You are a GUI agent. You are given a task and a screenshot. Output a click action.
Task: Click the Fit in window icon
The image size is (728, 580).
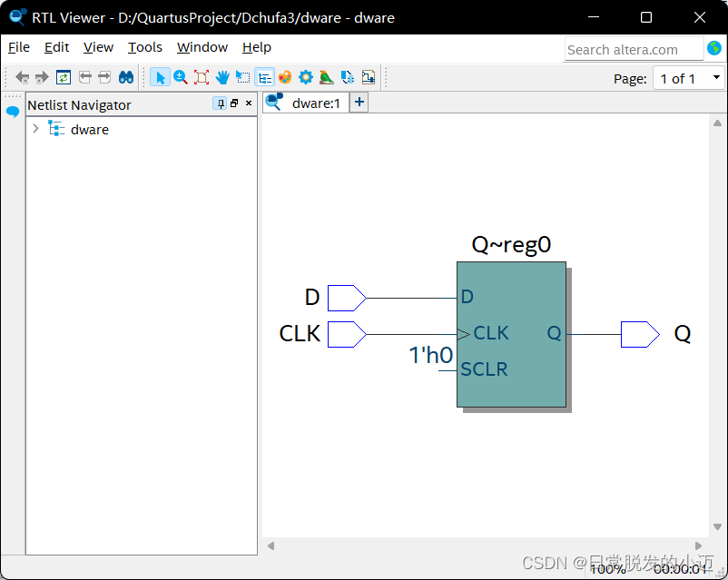pyautogui.click(x=201, y=77)
